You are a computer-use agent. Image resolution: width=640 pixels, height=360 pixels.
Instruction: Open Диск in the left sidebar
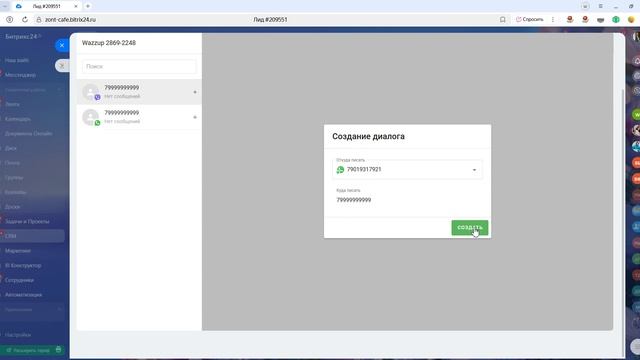(11, 148)
